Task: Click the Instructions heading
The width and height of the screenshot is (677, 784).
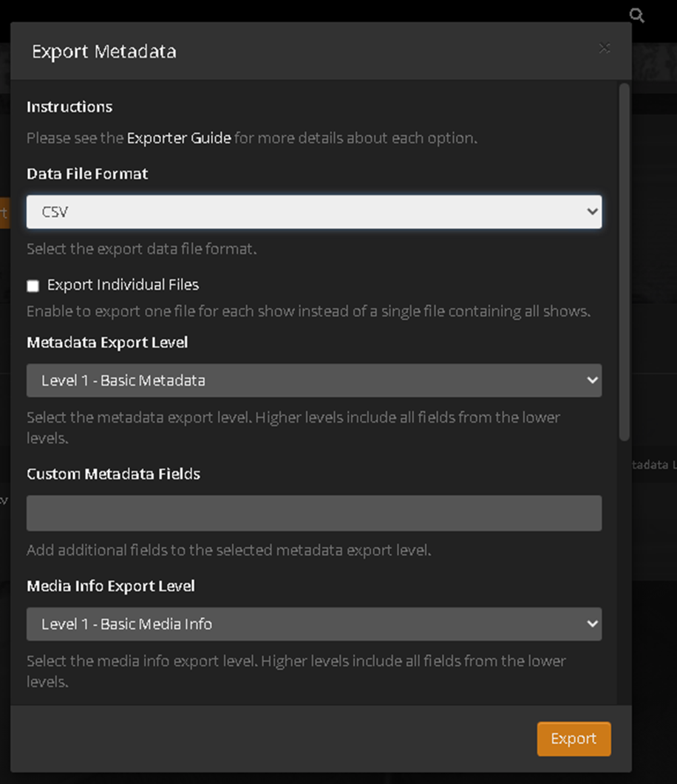Action: [x=69, y=106]
